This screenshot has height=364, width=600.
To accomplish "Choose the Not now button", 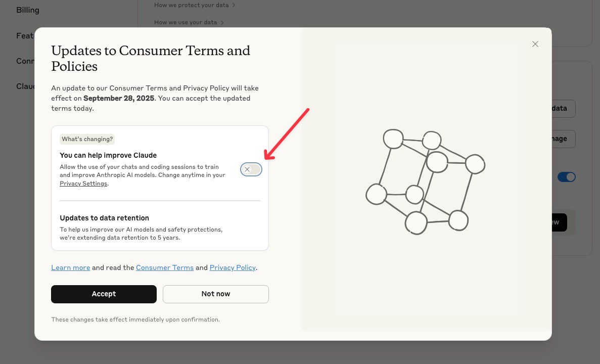I will 215,294.
